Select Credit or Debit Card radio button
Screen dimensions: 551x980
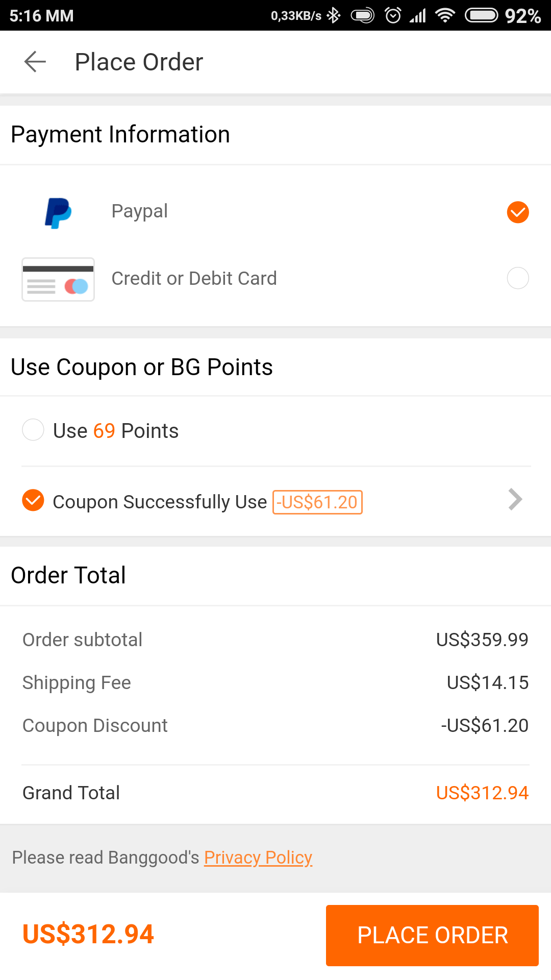(517, 278)
